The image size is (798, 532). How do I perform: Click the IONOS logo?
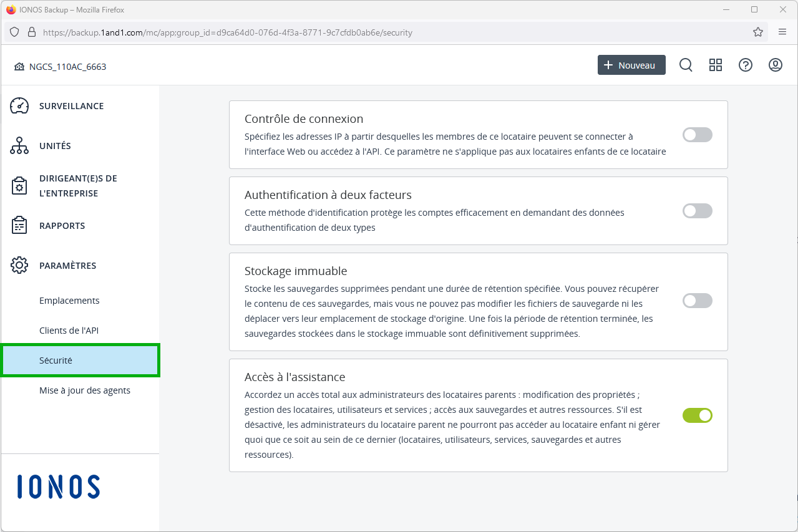pyautogui.click(x=58, y=487)
